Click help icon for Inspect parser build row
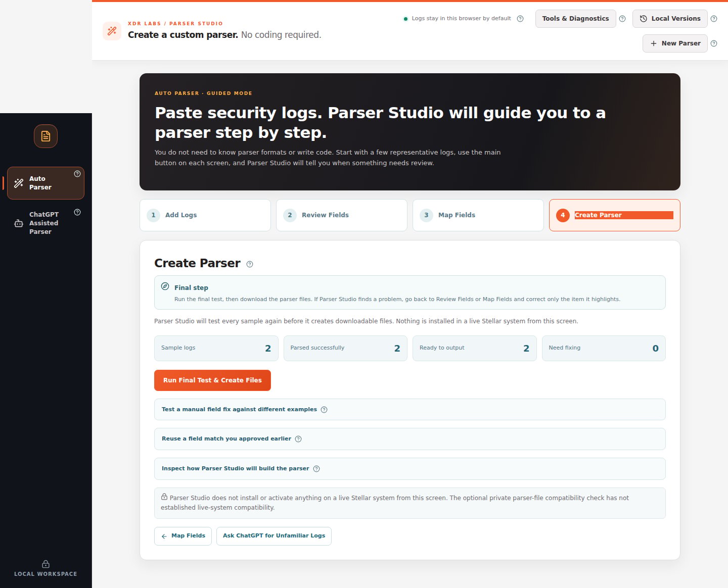The image size is (728, 588). click(316, 469)
